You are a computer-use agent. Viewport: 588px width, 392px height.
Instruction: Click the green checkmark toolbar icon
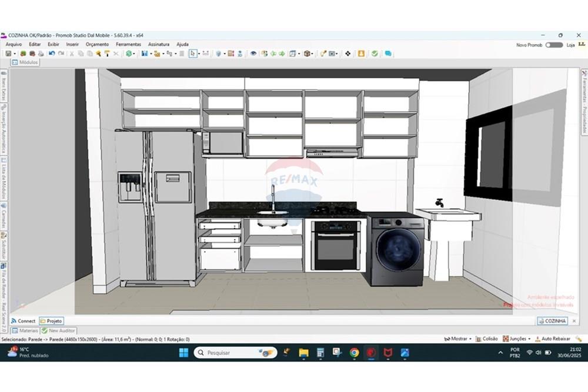375,53
